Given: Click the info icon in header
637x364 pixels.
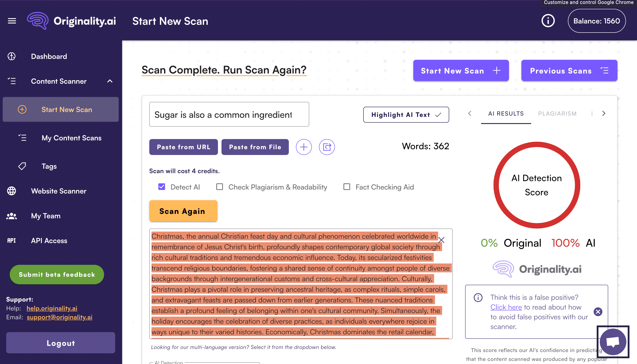Looking at the screenshot, I should (x=548, y=21).
